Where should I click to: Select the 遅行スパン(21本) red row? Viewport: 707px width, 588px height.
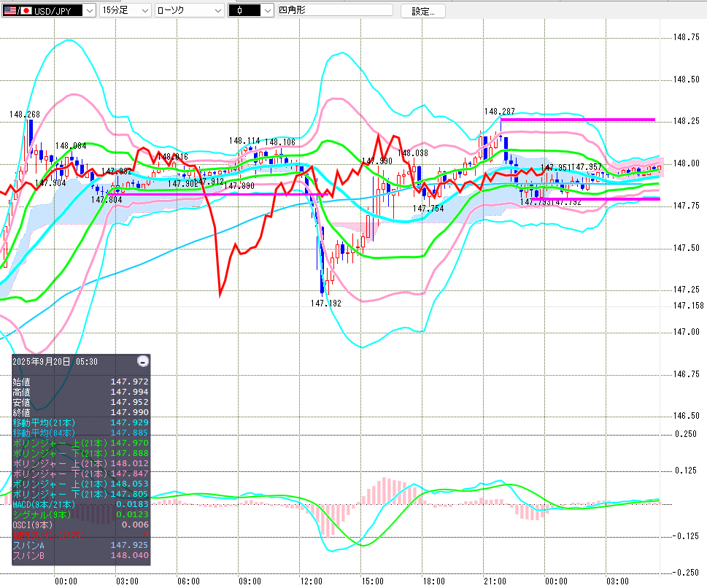point(80,535)
